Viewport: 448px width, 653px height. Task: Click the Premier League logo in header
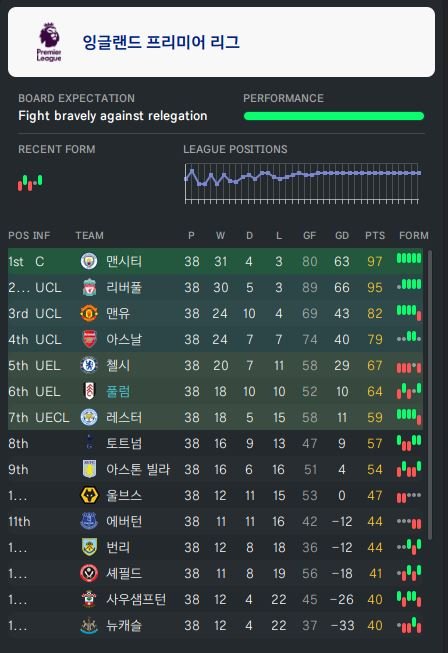coord(49,42)
